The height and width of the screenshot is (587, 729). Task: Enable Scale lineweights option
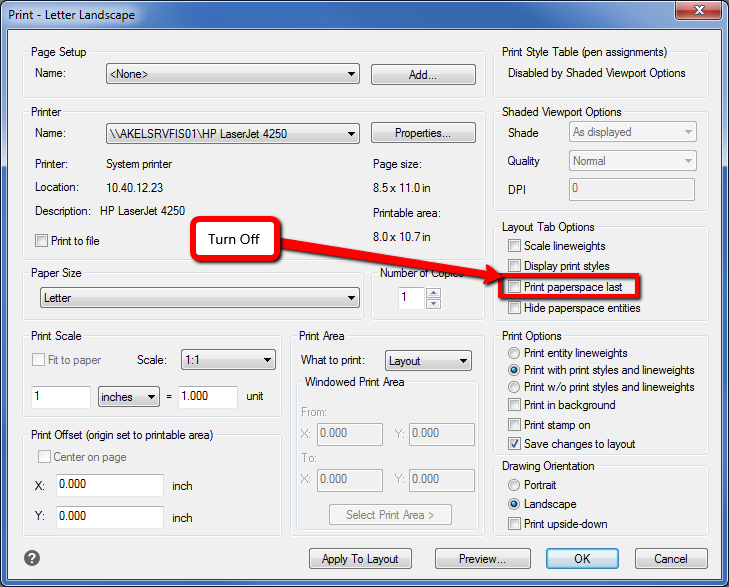(514, 246)
